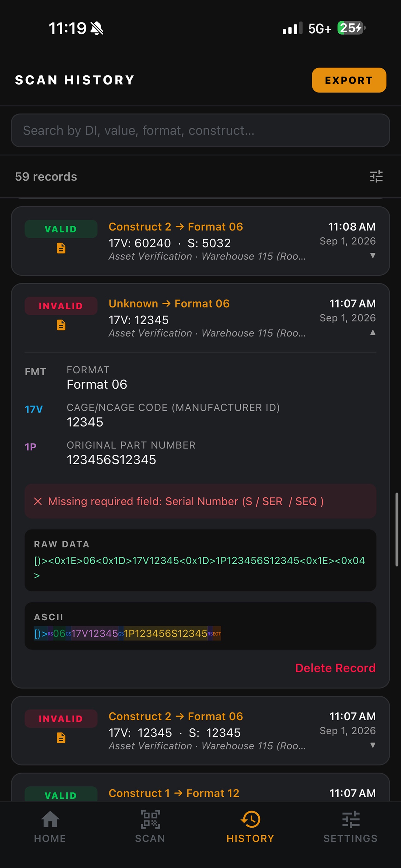This screenshot has height=868, width=401.
Task: Tap the 17V data identifier label
Action: (34, 409)
